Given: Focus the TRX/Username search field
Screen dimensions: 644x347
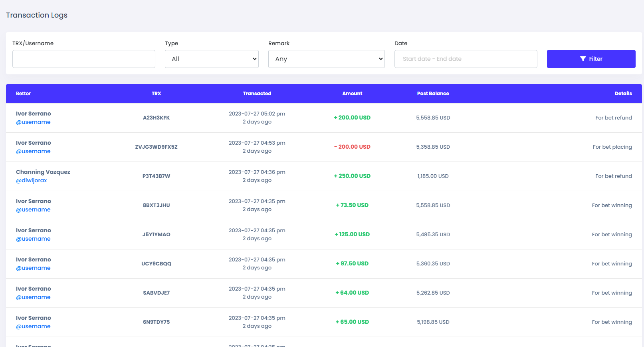Looking at the screenshot, I should (x=84, y=59).
